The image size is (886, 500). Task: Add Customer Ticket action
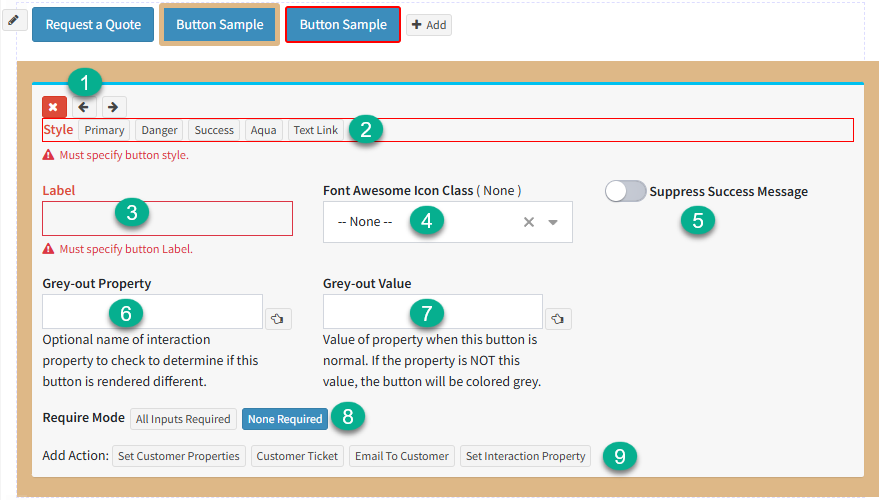(x=297, y=456)
